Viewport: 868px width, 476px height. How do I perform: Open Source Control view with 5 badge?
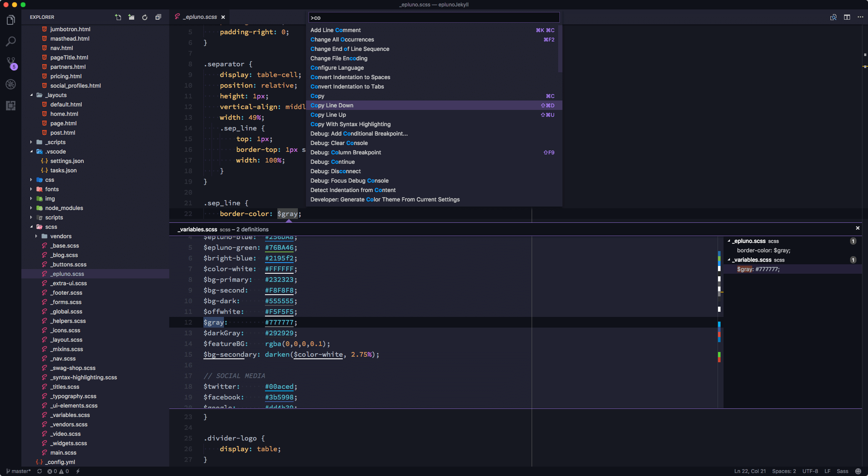click(11, 63)
